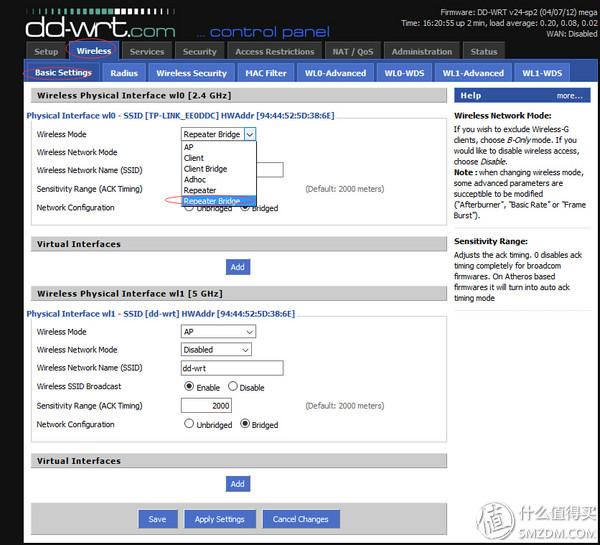600x545 pixels.
Task: Open the Wireless main tab
Action: (94, 51)
